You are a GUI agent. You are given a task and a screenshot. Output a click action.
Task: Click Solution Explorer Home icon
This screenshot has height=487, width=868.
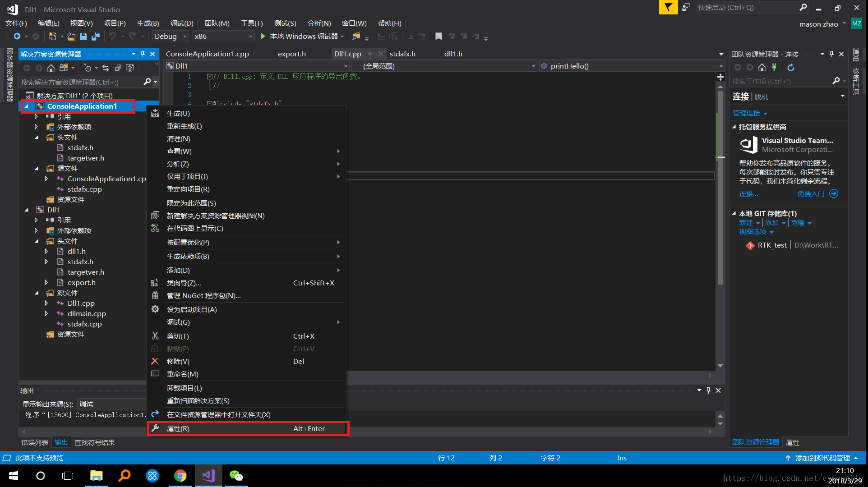[x=51, y=68]
